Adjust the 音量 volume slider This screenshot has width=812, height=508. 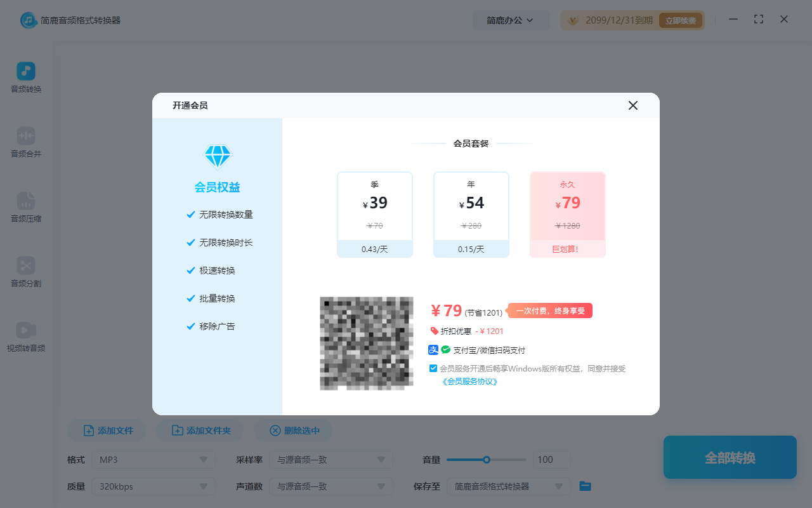[x=486, y=459]
